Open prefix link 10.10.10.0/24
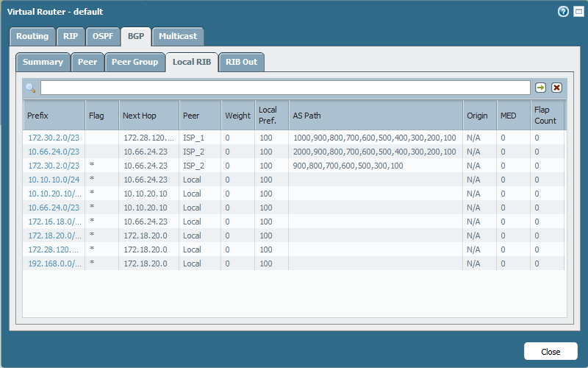 point(54,180)
